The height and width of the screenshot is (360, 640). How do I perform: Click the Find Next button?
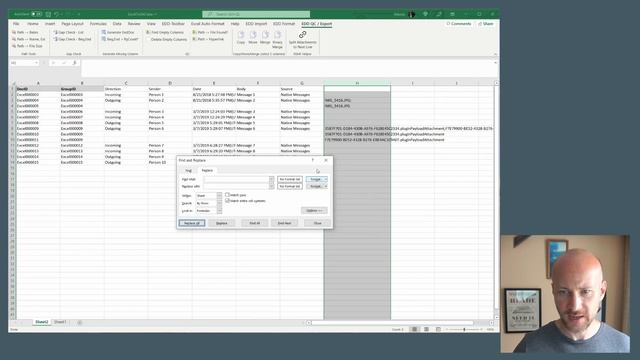tap(284, 223)
